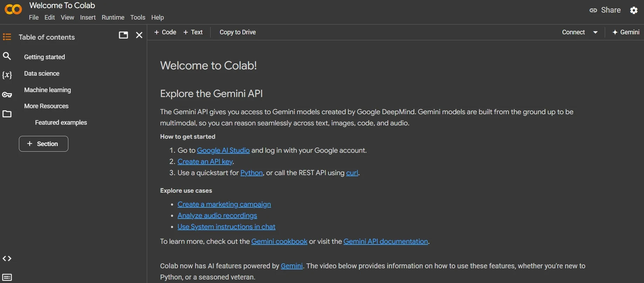Image resolution: width=644 pixels, height=283 pixels.
Task: Open the Gemini assistant
Action: (626, 32)
